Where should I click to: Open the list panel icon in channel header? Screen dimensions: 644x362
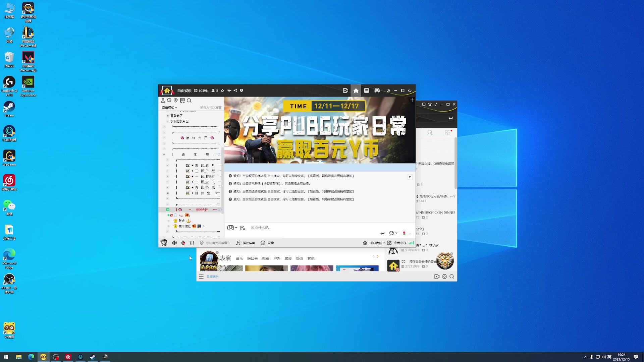(x=367, y=90)
